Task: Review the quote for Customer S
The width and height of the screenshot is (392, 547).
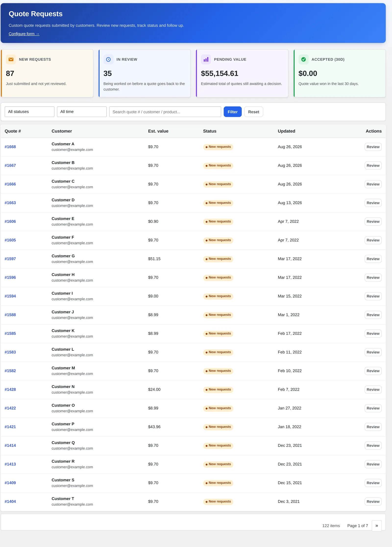Action: [x=373, y=483]
